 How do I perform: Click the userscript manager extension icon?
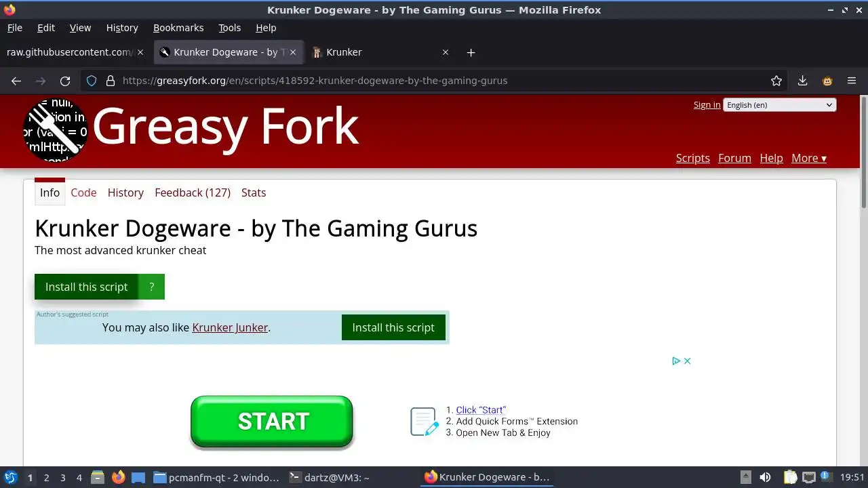827,81
